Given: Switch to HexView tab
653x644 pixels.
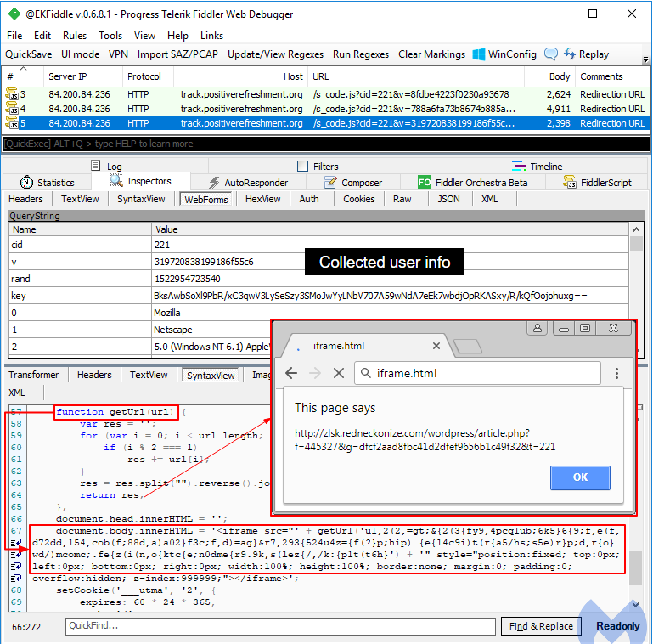Looking at the screenshot, I should pyautogui.click(x=262, y=199).
